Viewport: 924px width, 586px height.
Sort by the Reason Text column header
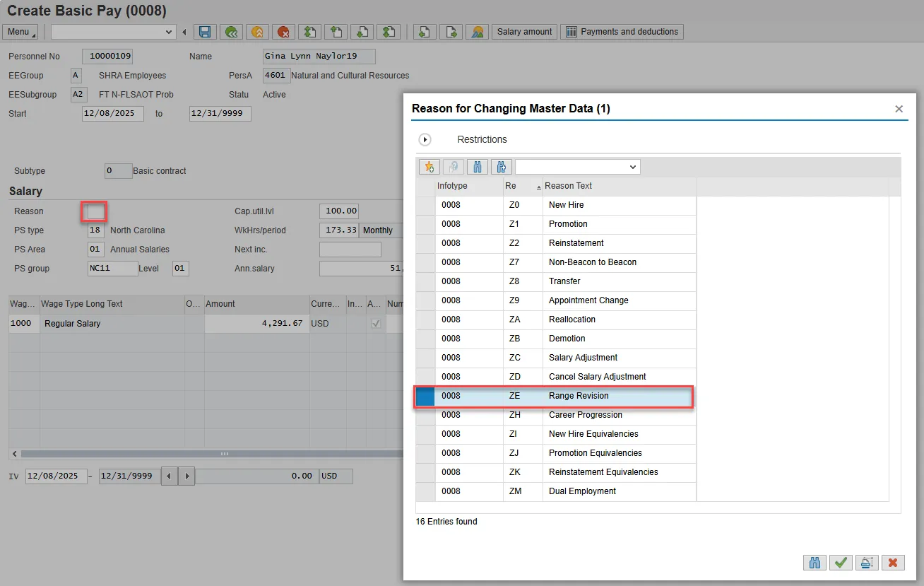(569, 186)
